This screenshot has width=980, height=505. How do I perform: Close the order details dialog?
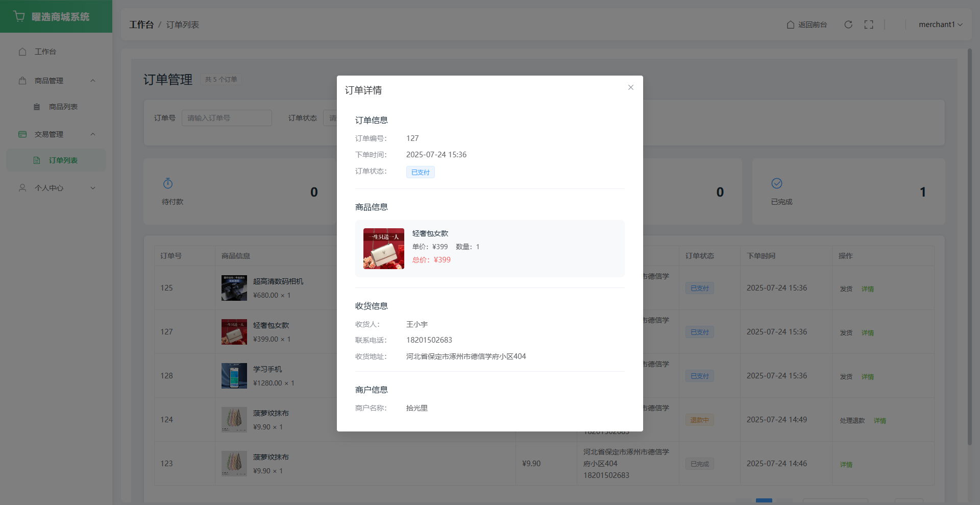tap(631, 87)
